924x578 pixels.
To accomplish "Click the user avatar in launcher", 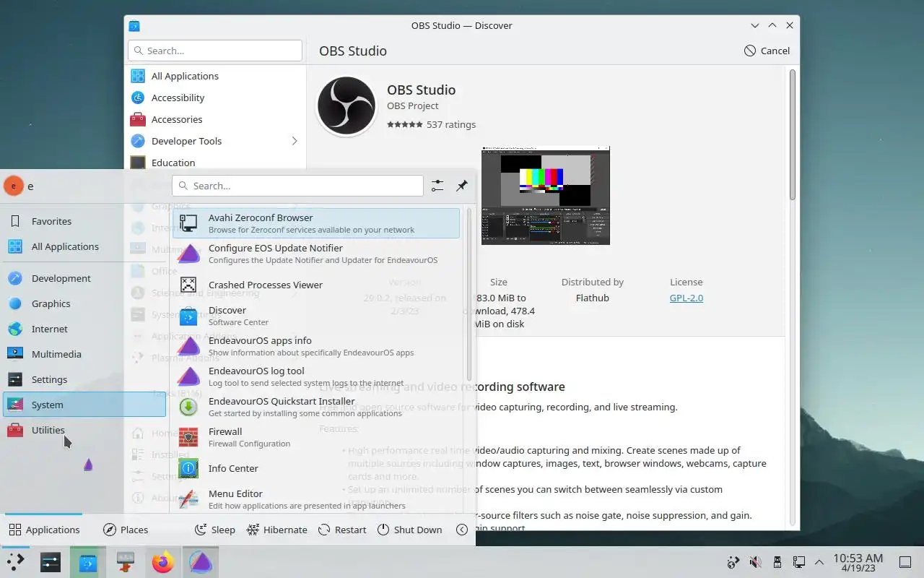I will [14, 186].
